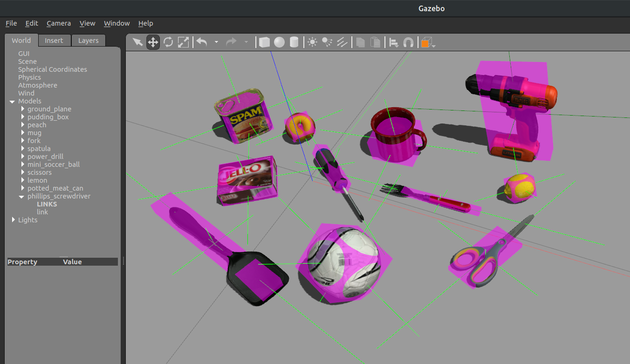Viewport: 630px width, 364px height.
Task: Open undo history dropdown arrow
Action: (x=216, y=42)
